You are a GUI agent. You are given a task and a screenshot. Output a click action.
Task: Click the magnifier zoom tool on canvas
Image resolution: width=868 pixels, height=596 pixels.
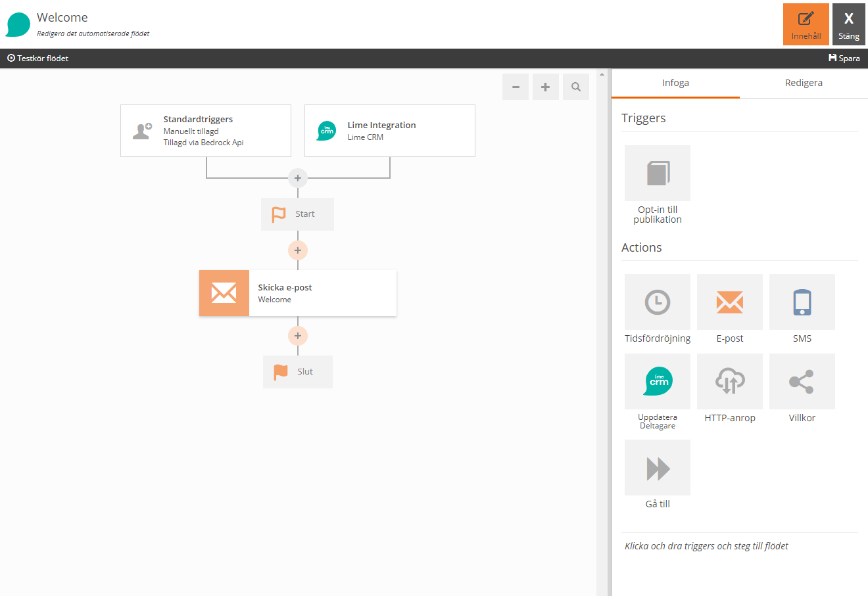(x=575, y=86)
